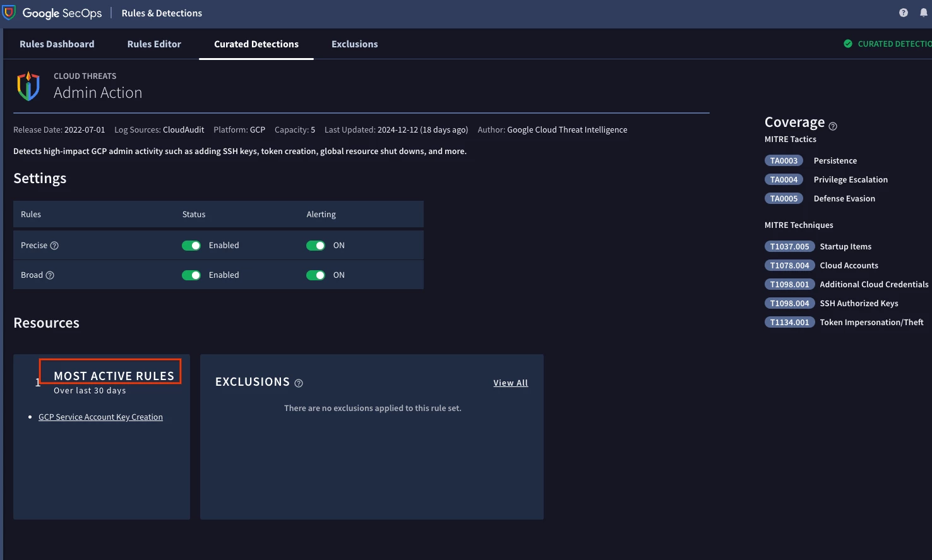The width and height of the screenshot is (932, 560).
Task: Click the no exclusions applied message
Action: 373,408
